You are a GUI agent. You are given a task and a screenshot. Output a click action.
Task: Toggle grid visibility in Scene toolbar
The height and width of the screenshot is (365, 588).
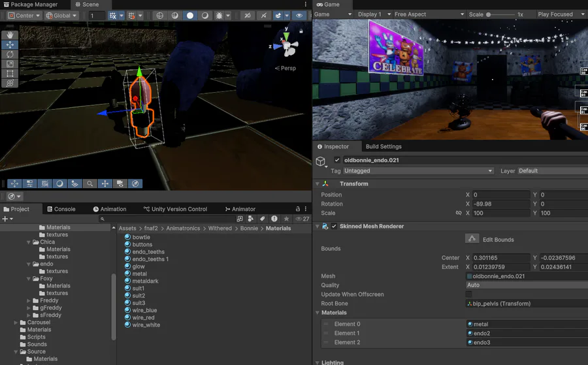tap(112, 16)
